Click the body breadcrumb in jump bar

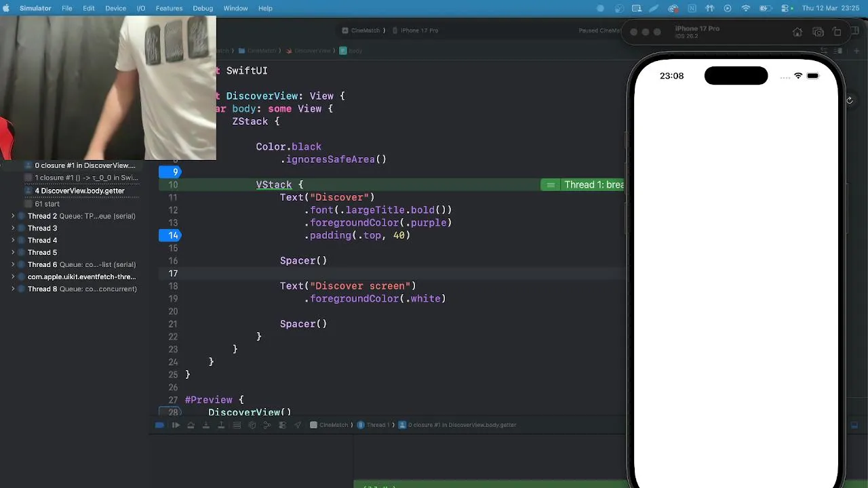351,51
